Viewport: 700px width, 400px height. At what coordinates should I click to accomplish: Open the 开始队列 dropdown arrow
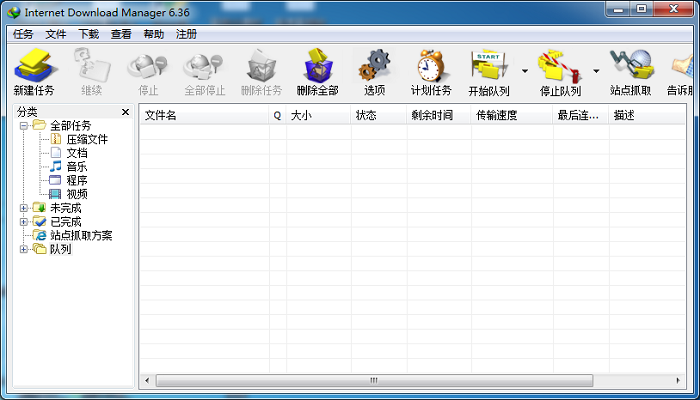click(525, 71)
